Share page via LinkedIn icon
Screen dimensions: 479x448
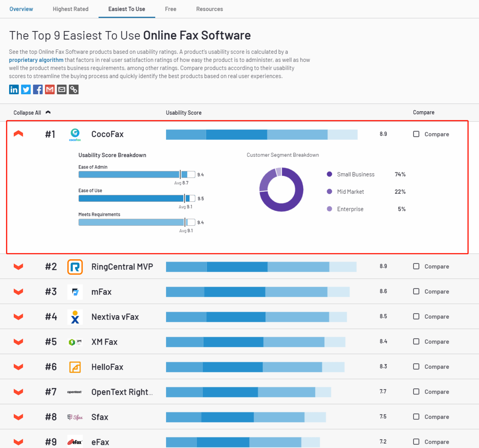tap(14, 89)
